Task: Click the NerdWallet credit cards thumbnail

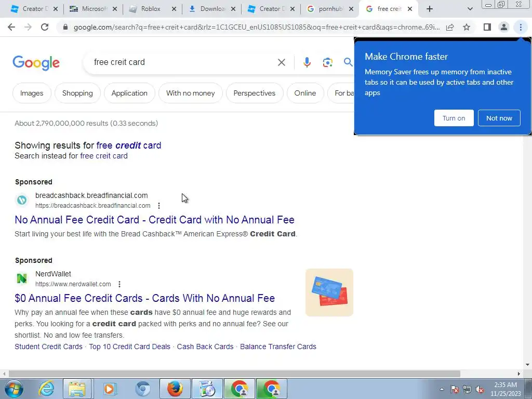Action: click(329, 292)
